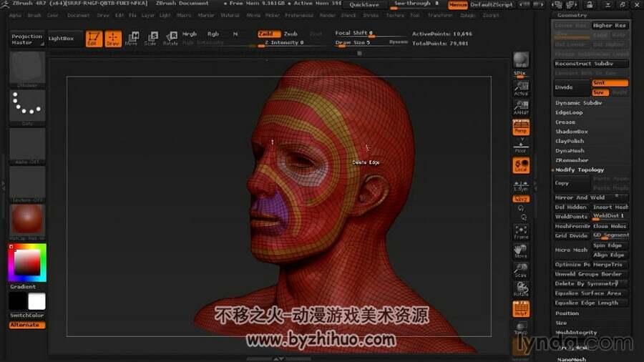Image resolution: width=644 pixels, height=362 pixels.
Task: Adjust the See-through slider
Action: click(417, 4)
